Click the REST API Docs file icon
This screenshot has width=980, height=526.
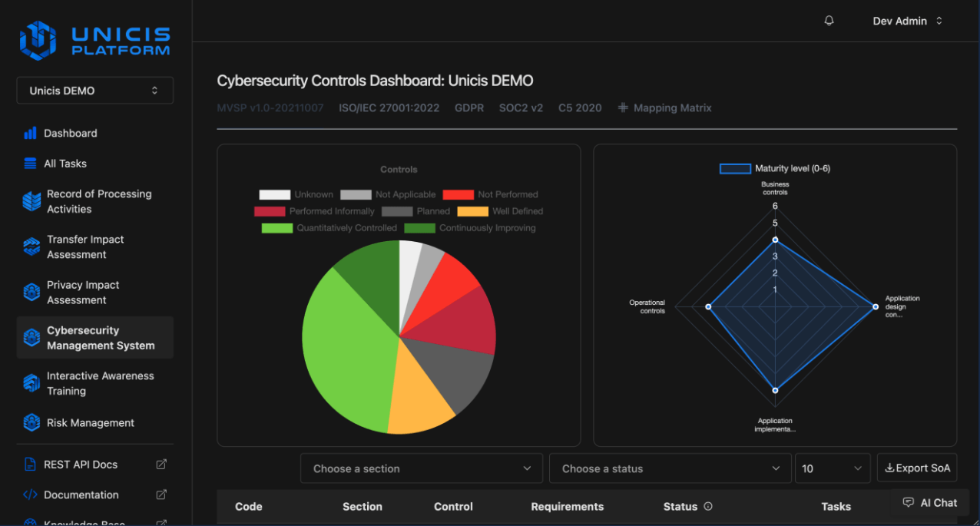(x=31, y=465)
